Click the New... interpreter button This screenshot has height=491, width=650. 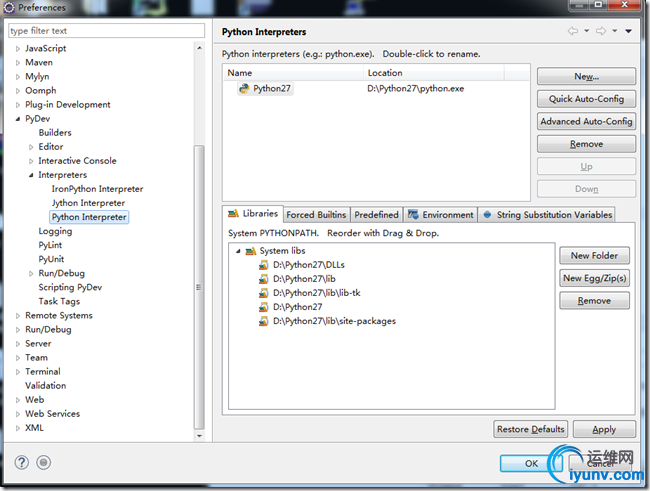586,77
